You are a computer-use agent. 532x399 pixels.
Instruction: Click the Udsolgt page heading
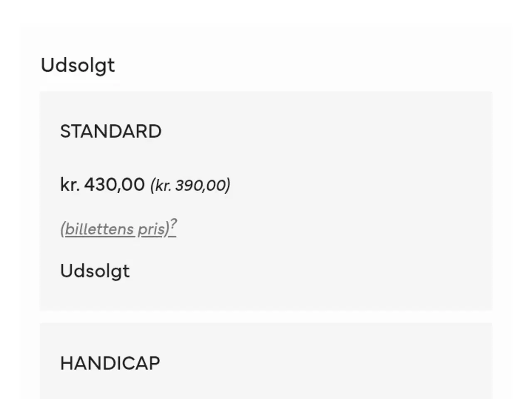(78, 65)
